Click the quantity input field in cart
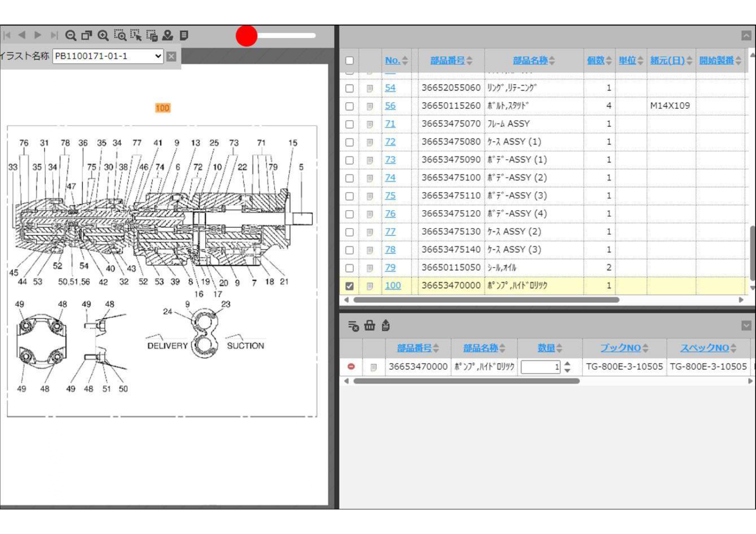 pos(540,367)
